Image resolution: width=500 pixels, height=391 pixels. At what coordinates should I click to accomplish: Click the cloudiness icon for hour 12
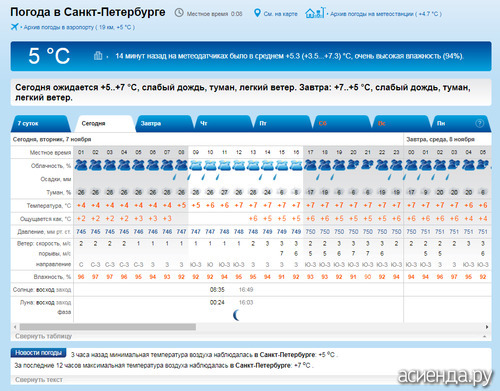pyautogui.click(x=239, y=165)
